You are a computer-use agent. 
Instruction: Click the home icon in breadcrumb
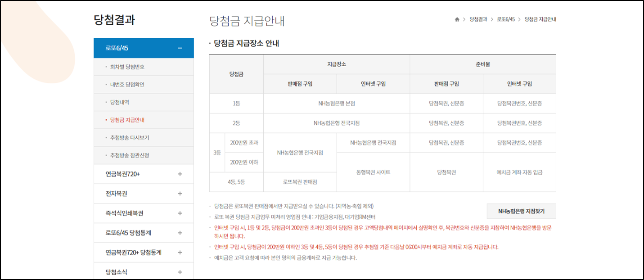pyautogui.click(x=457, y=19)
